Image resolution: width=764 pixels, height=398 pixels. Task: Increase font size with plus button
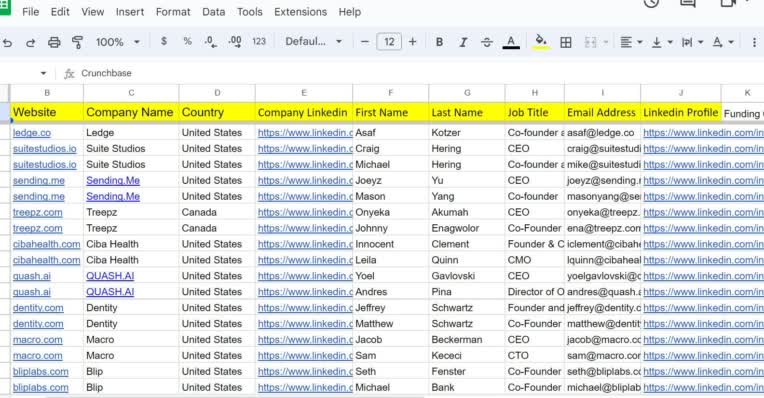pyautogui.click(x=412, y=42)
